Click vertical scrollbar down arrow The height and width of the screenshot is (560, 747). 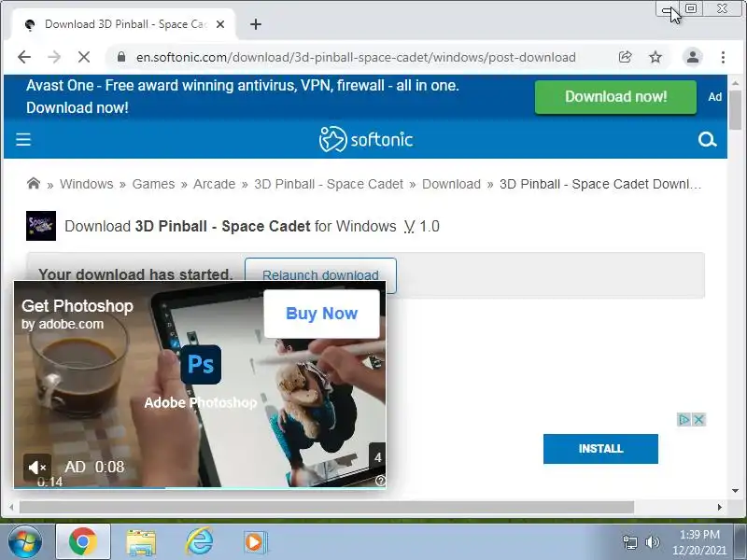(x=736, y=491)
